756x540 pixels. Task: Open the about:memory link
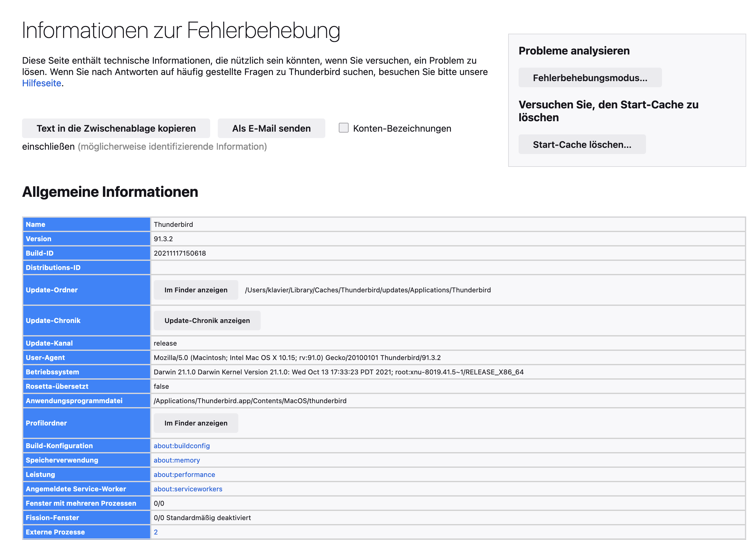pos(177,460)
